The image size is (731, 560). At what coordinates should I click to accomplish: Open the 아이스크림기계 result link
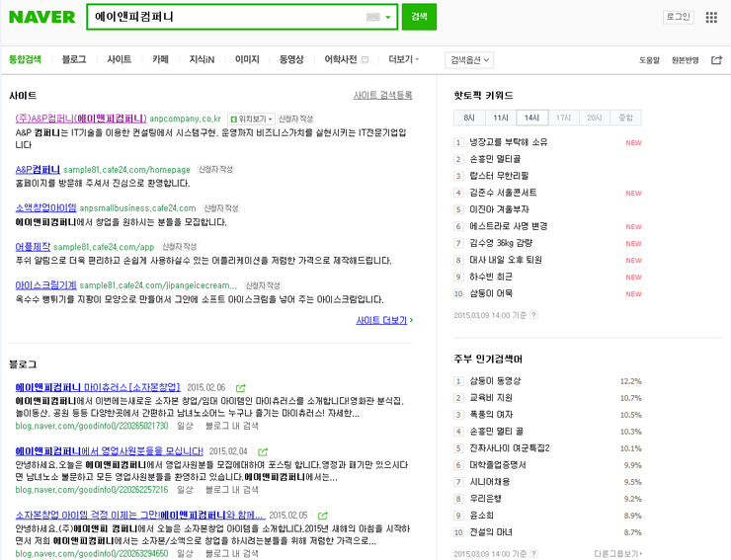pyautogui.click(x=45, y=284)
